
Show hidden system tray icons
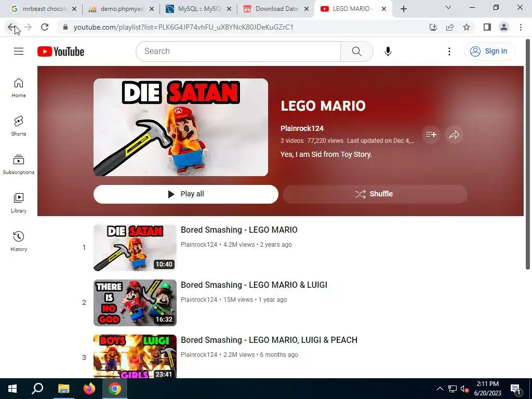(440, 389)
